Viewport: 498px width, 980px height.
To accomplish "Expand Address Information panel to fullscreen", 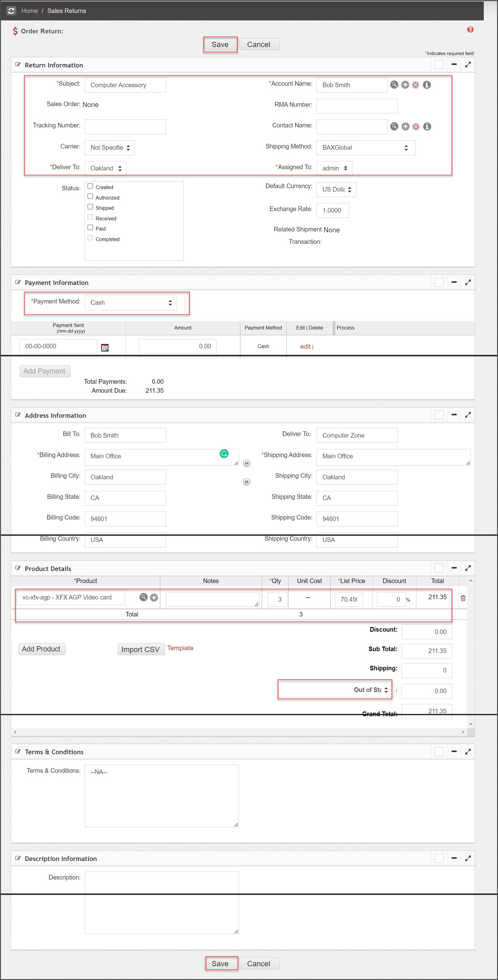I will tap(468, 415).
